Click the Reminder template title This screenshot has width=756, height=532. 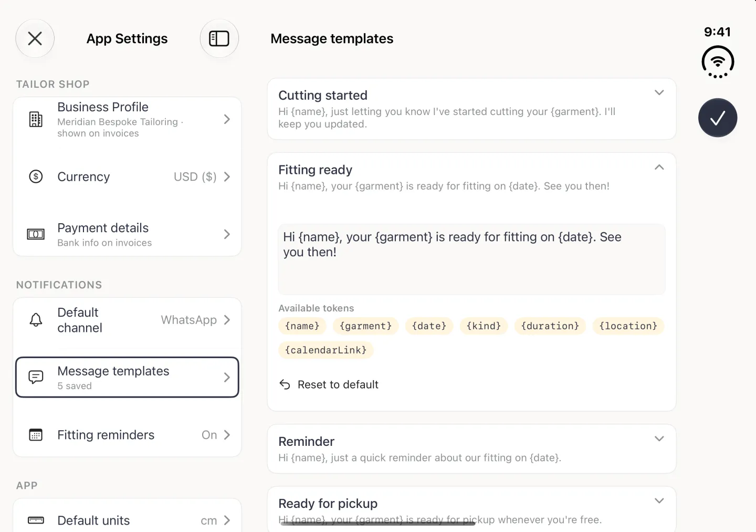coord(306,441)
